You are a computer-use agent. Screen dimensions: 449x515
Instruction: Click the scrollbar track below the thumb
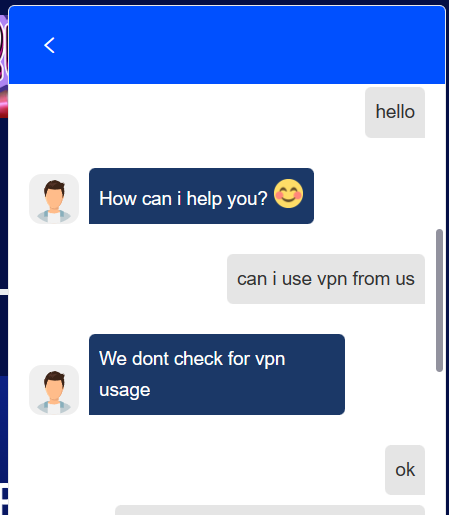click(439, 443)
